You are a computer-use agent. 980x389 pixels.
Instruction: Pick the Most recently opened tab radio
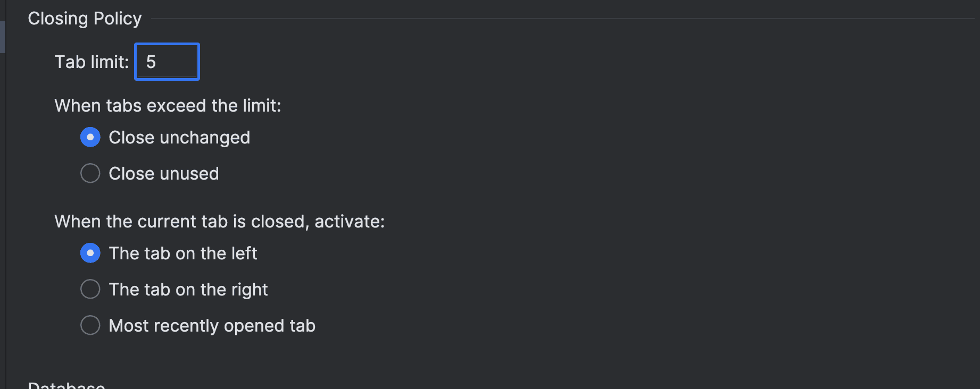[x=90, y=325]
